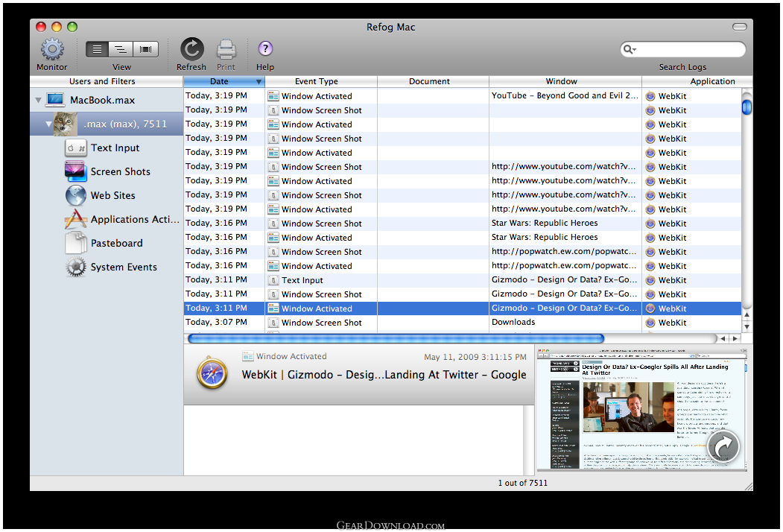
Task: Click the highlighted Window Activated row icon
Action: click(273, 308)
